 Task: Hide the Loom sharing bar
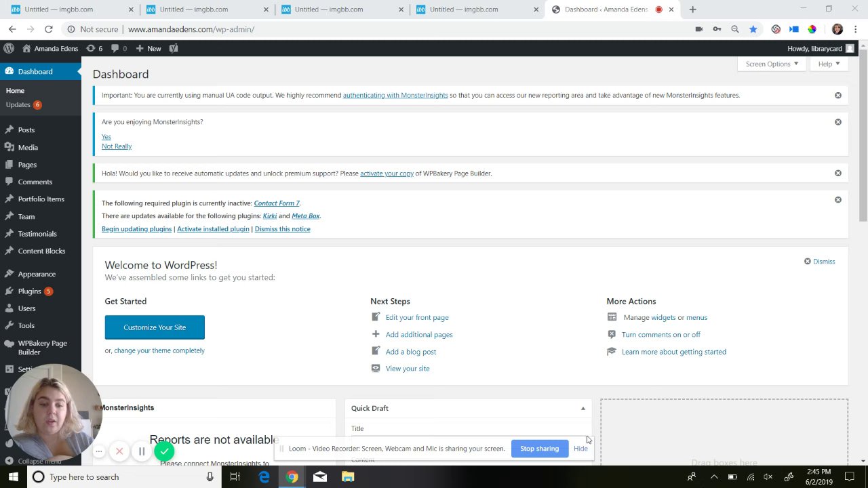click(x=580, y=449)
